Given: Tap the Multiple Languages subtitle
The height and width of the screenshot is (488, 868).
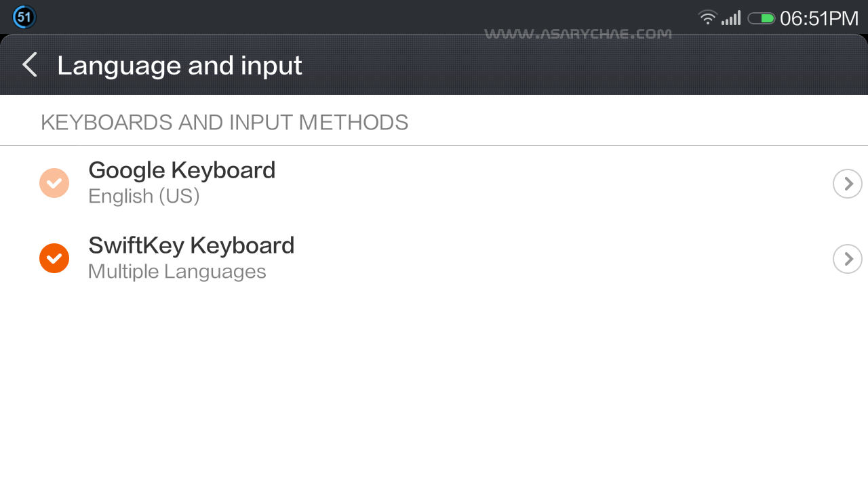Looking at the screenshot, I should click(177, 272).
